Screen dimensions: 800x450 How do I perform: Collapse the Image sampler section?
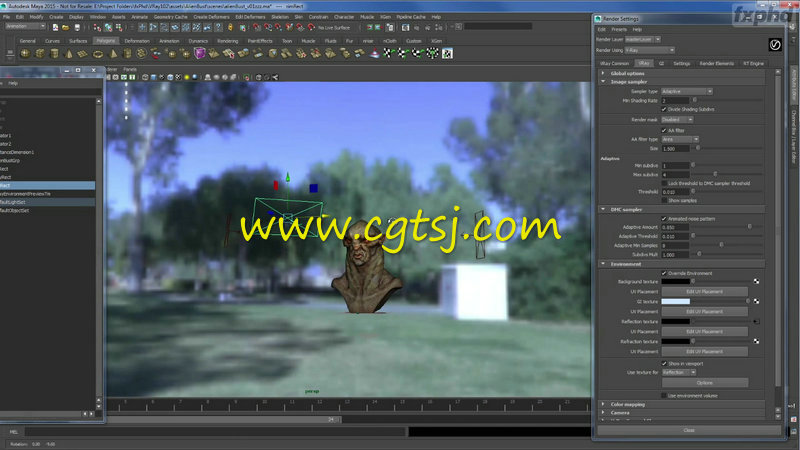[x=603, y=82]
